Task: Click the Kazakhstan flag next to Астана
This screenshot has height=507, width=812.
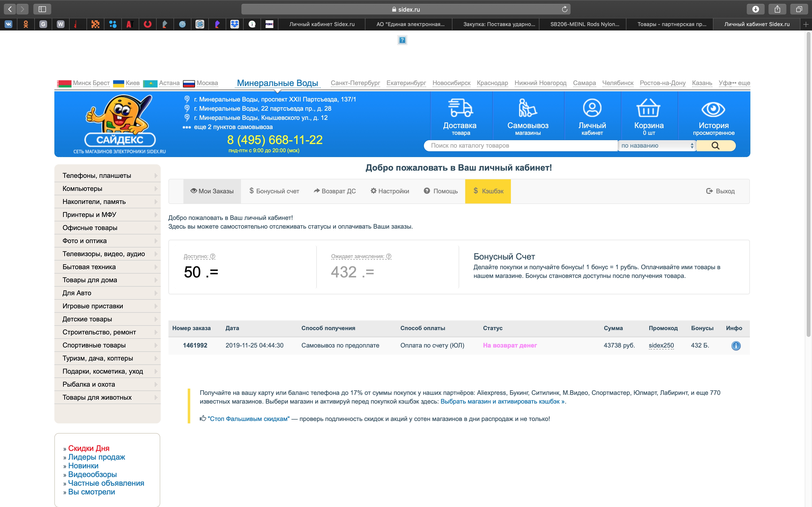Action: click(x=150, y=84)
